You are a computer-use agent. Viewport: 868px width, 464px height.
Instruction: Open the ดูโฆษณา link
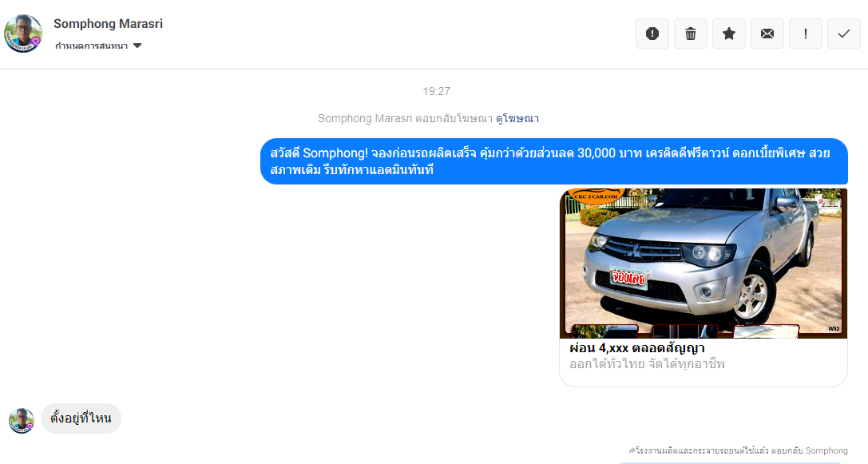tap(517, 118)
